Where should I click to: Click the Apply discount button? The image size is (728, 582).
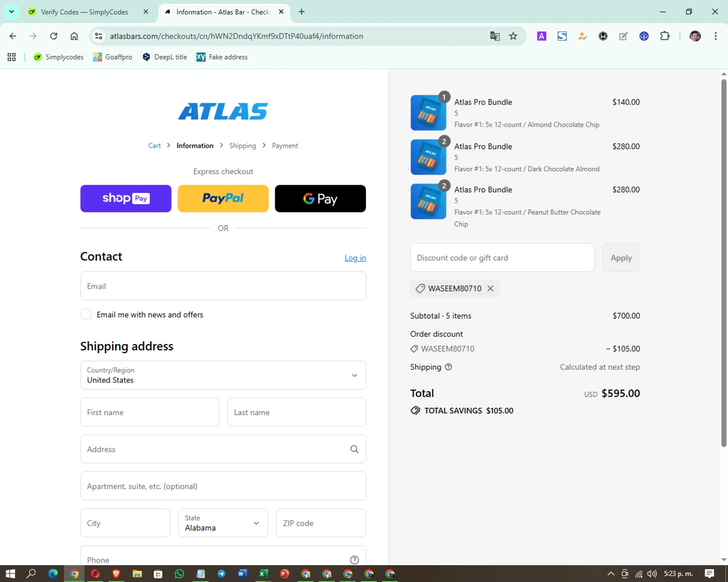click(x=621, y=258)
